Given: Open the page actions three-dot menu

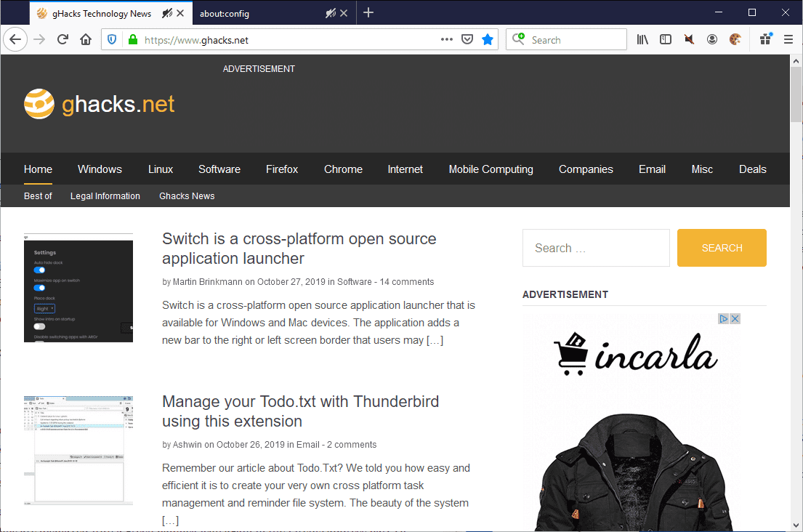Looking at the screenshot, I should (x=447, y=39).
